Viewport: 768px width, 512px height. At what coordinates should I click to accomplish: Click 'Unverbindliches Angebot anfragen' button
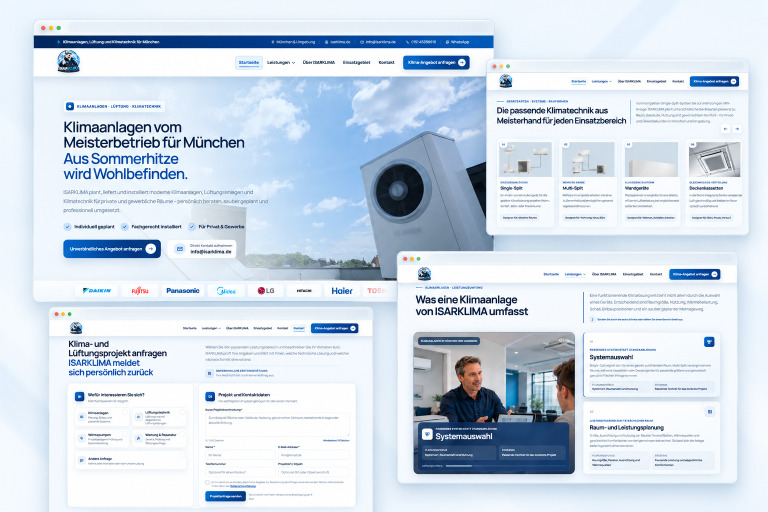pos(112,249)
